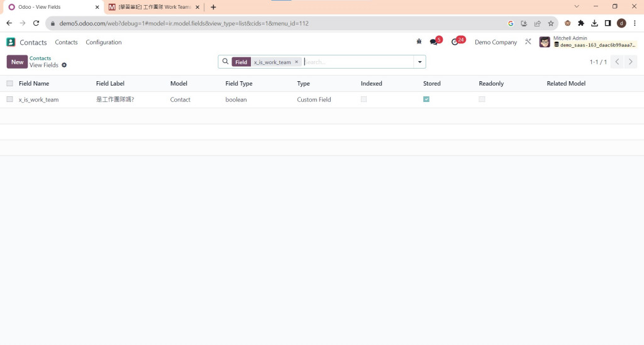The height and width of the screenshot is (345, 644).
Task: Click the Contacts app title
Action: click(x=33, y=42)
